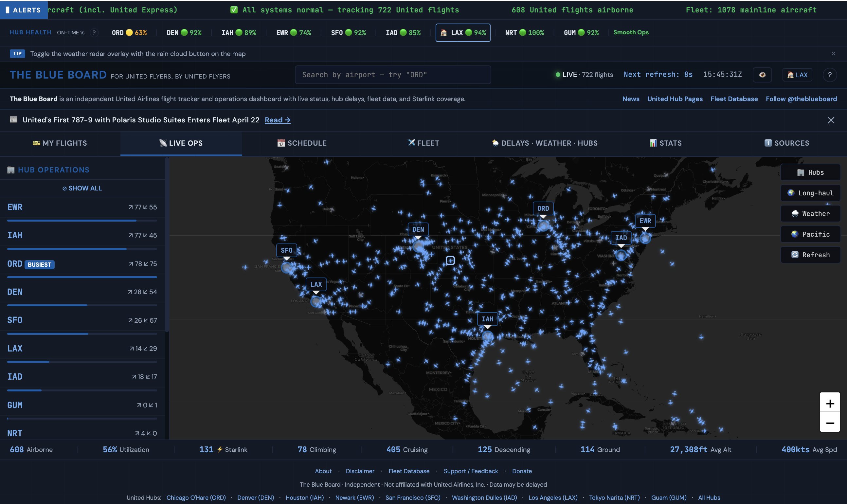Open the Donate link in the footer
Viewport: 847px width, 504px height.
[522, 471]
